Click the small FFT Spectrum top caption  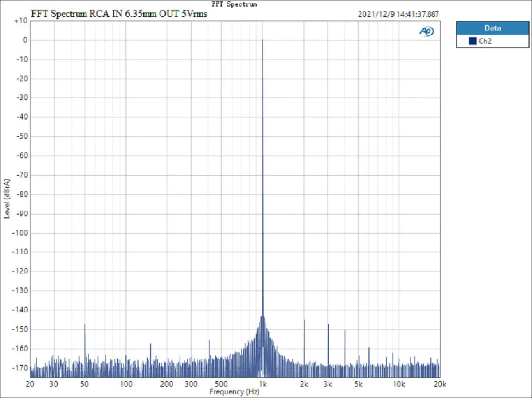(235, 4)
